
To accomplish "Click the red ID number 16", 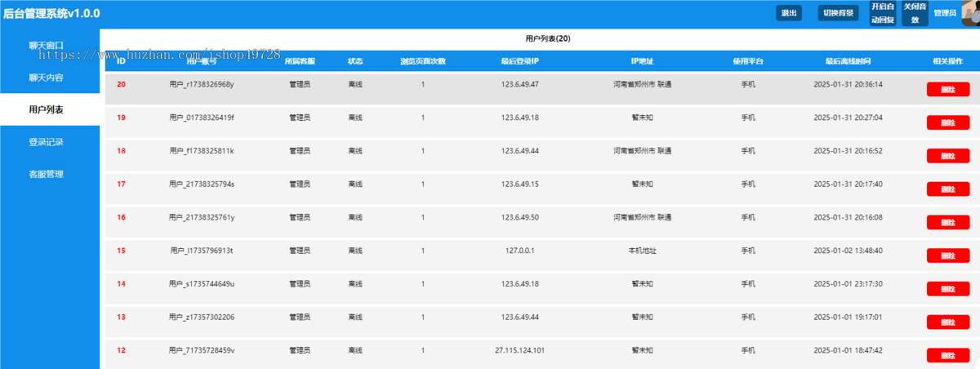I will pyautogui.click(x=121, y=217).
